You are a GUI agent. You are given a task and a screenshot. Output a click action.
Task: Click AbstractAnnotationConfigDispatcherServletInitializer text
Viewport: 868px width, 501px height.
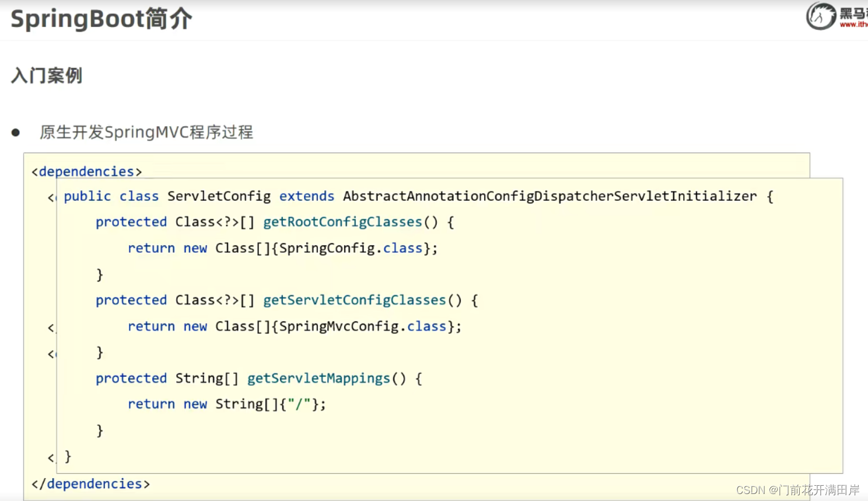[x=549, y=196]
